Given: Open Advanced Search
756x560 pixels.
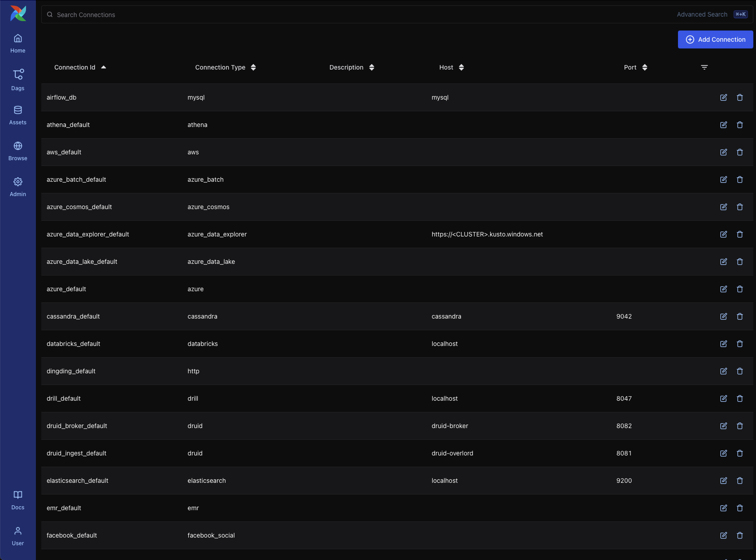Looking at the screenshot, I should [x=702, y=14].
